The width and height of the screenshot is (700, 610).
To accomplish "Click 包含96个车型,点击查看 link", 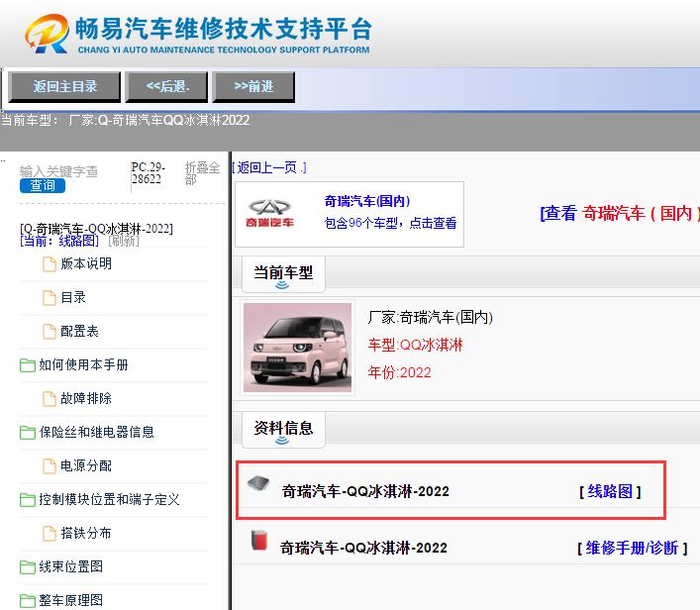I will 390,223.
